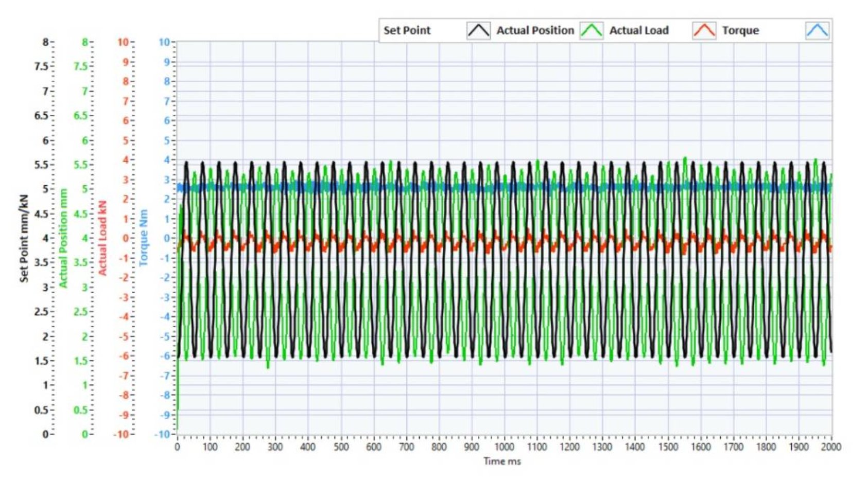
Task: Select the "Actual Position" legend label
Action: [534, 30]
